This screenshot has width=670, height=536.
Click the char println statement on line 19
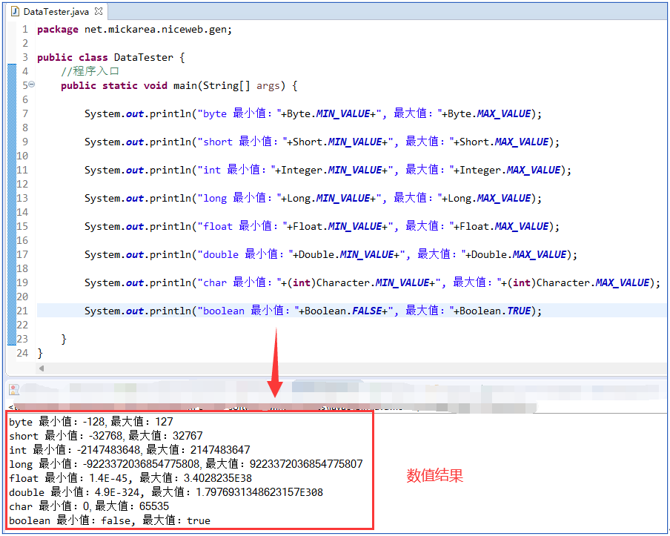[x=372, y=283]
